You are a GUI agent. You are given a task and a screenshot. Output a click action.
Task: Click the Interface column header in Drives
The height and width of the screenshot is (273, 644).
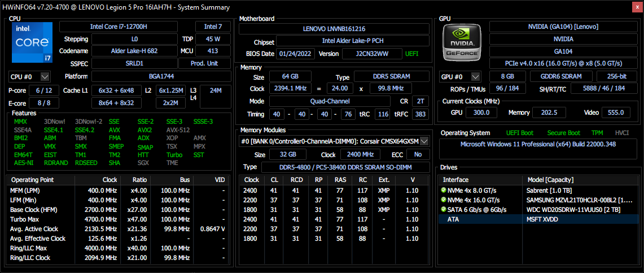480,180
